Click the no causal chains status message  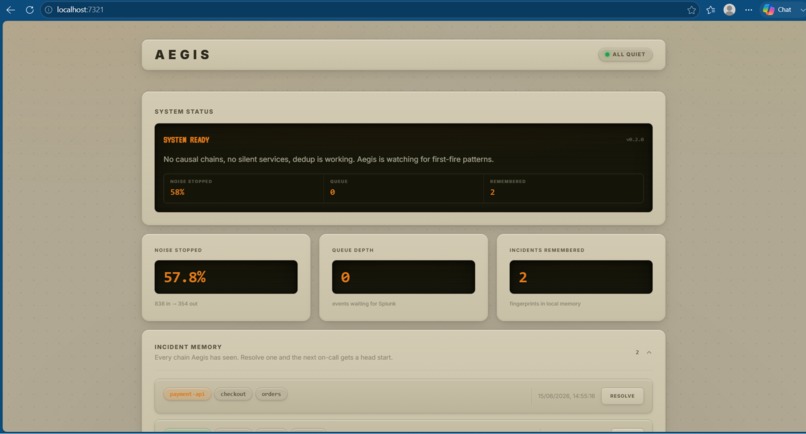328,159
